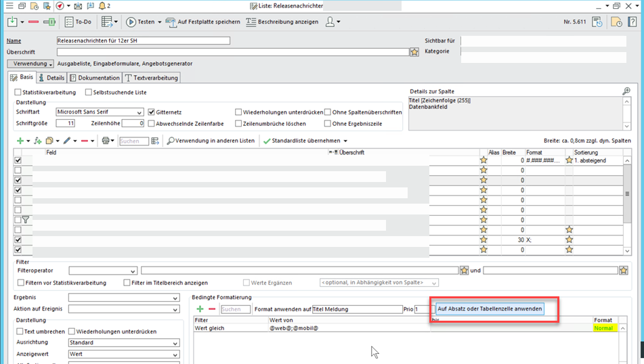Click Auf Festplatte speichern button

point(203,22)
